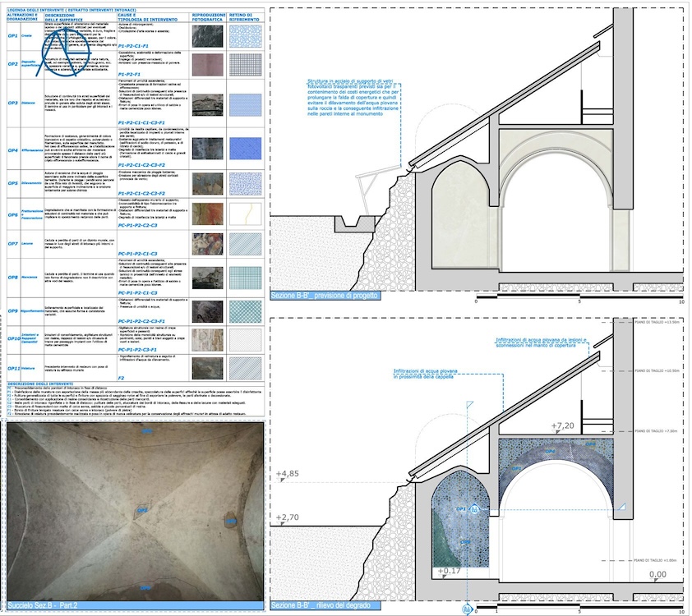Click the 'DESCRIZIONE DEGLI INTERVENTI' heading
This screenshot has width=692, height=616.
click(41, 384)
